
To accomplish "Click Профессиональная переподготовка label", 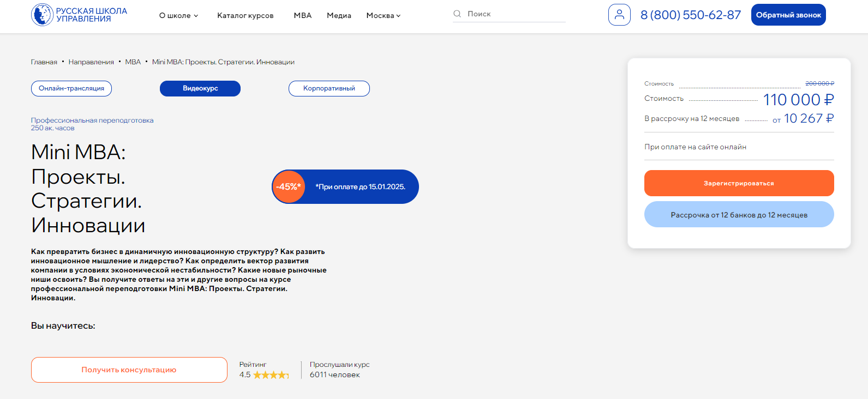I will pos(92,120).
